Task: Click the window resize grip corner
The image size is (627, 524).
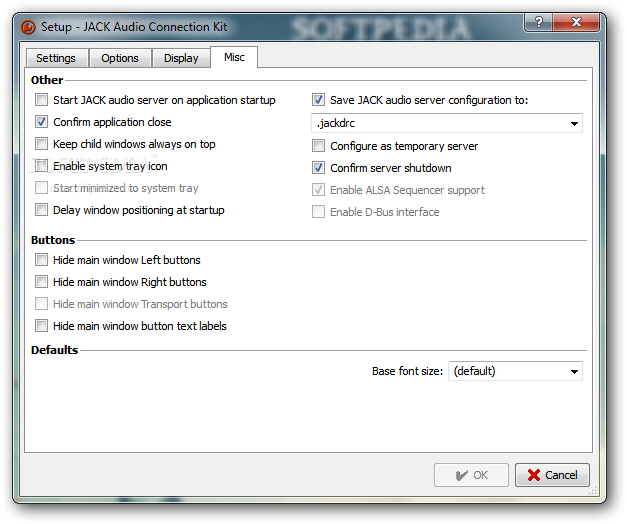Action: 593,490
